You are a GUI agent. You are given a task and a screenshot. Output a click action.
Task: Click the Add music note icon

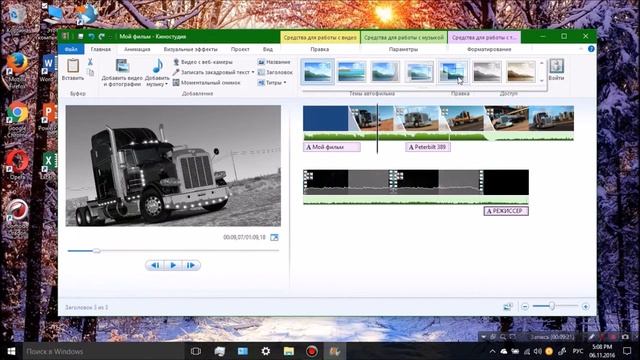tap(158, 65)
